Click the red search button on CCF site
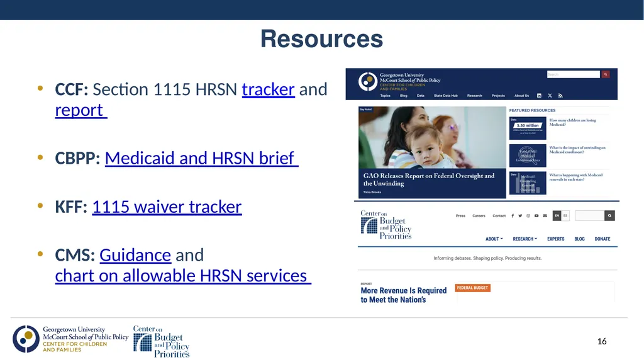The width and height of the screenshot is (644, 362). (x=606, y=74)
